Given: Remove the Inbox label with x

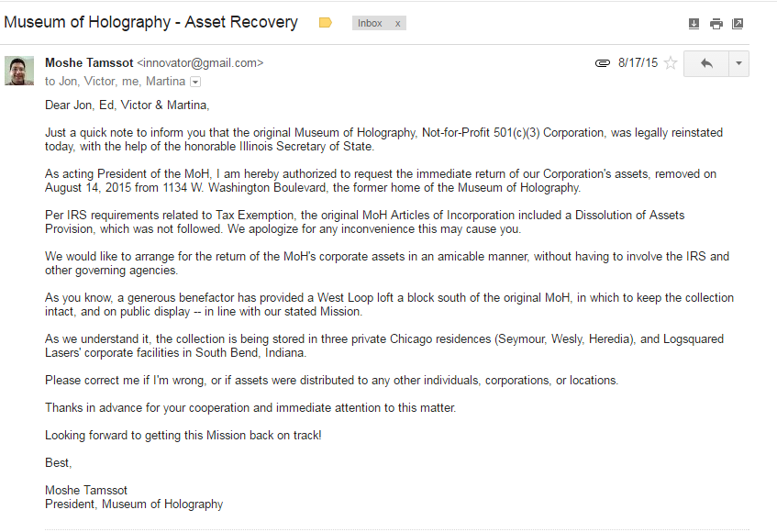Looking at the screenshot, I should (397, 24).
